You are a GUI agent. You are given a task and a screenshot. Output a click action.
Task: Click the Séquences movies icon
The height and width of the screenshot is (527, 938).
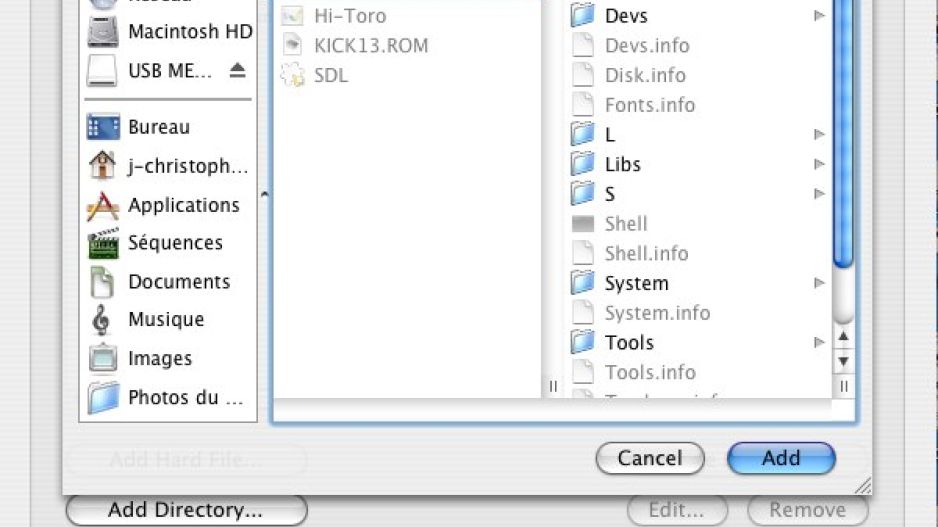(x=103, y=243)
